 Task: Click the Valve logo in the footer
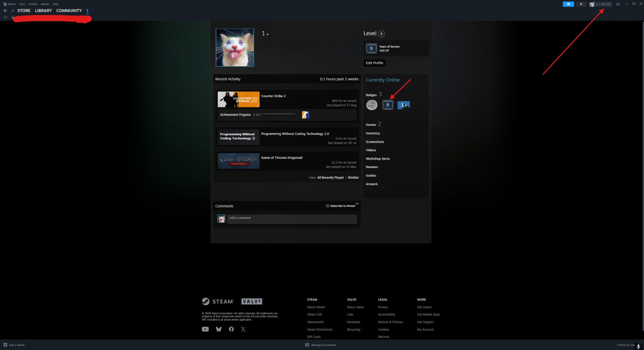pyautogui.click(x=252, y=301)
